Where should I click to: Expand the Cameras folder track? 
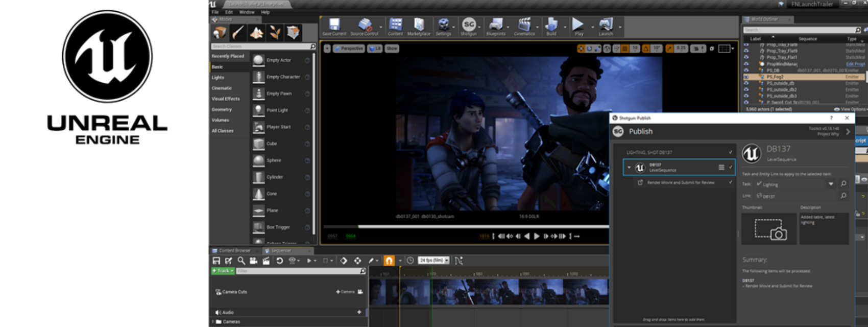click(x=213, y=322)
